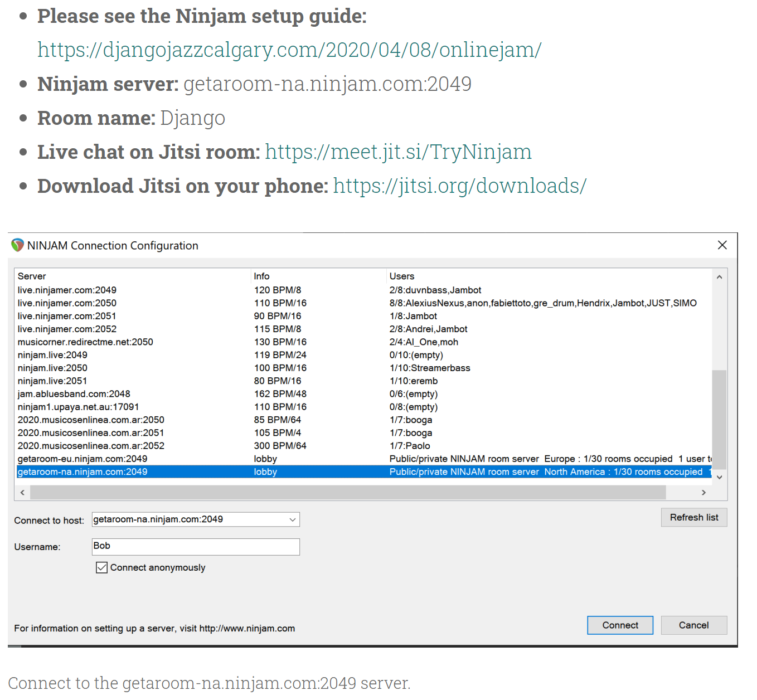Open the Connect to host dropdown

(x=292, y=519)
